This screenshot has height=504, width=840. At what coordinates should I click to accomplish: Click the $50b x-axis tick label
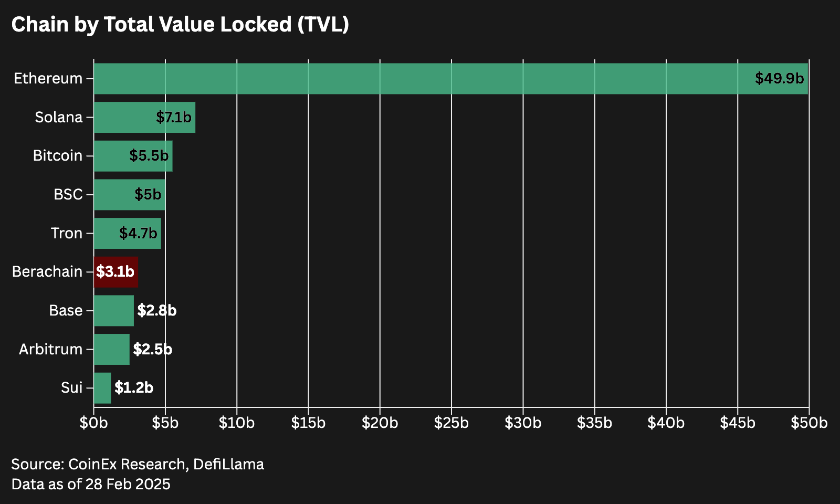point(809,423)
